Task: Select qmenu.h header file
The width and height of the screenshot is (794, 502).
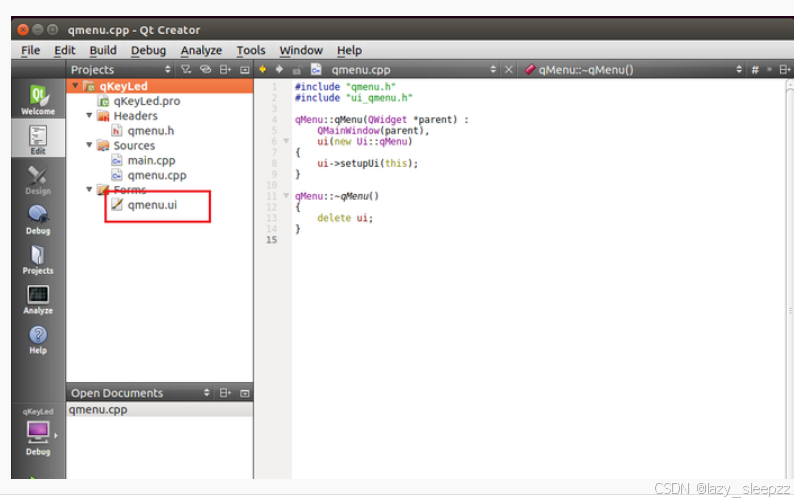Action: click(151, 131)
